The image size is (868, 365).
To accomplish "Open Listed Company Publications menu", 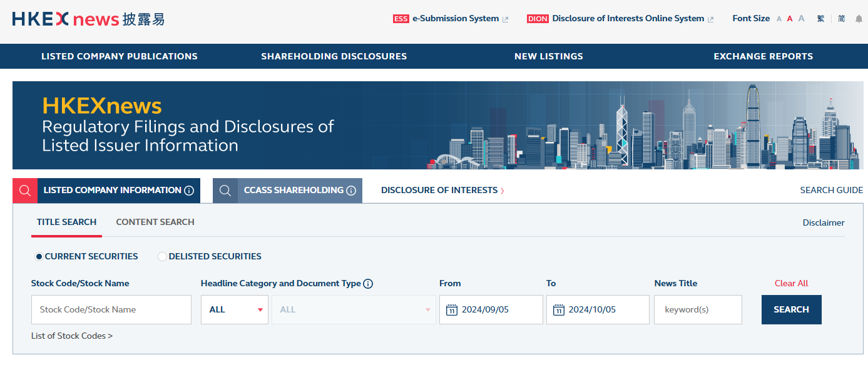I will [120, 56].
